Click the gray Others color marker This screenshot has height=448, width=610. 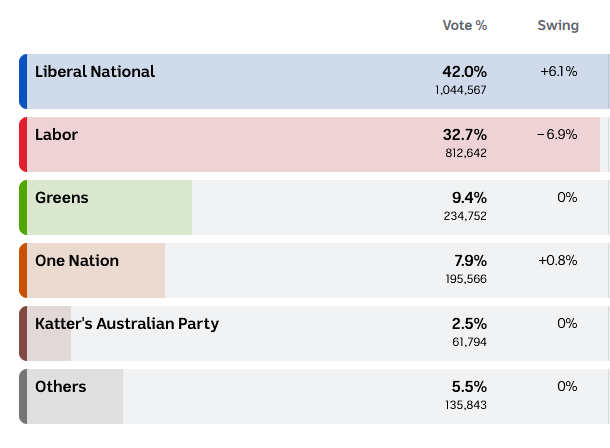(x=23, y=397)
